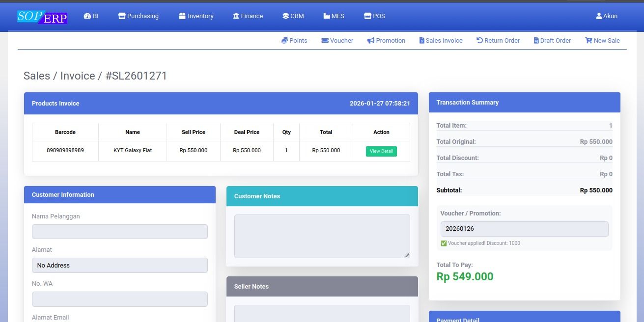Viewport: 644px width, 322px height.
Task: Click the SOP ERP logo
Action: click(42, 17)
